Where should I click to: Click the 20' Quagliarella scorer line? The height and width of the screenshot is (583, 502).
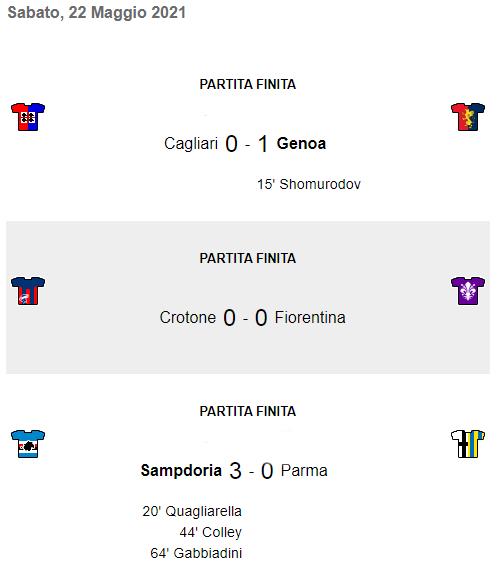tap(192, 511)
